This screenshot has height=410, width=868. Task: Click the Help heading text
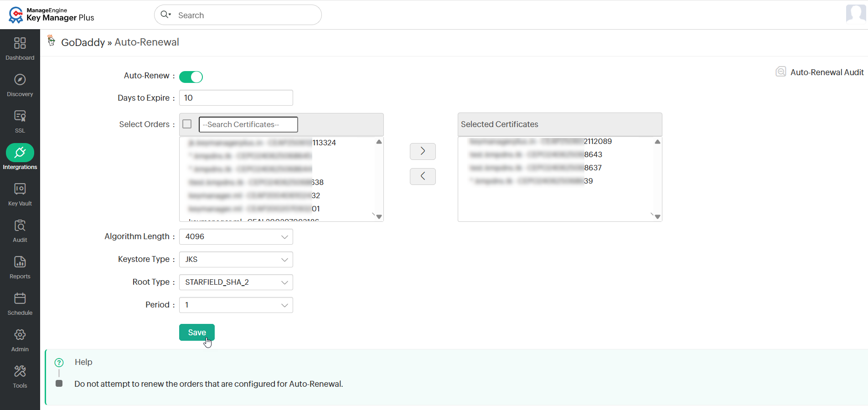pos(83,362)
